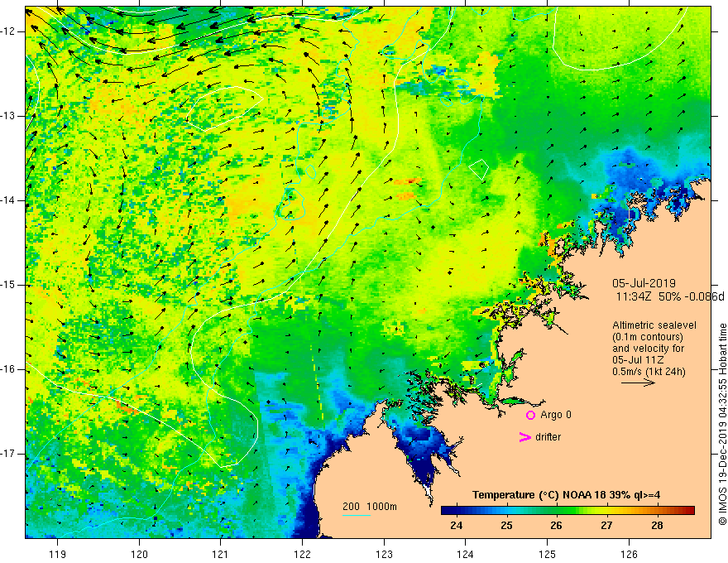Click the 0.5m/s velocity scale arrow
This screenshot has height=563, width=728.
pos(638,383)
